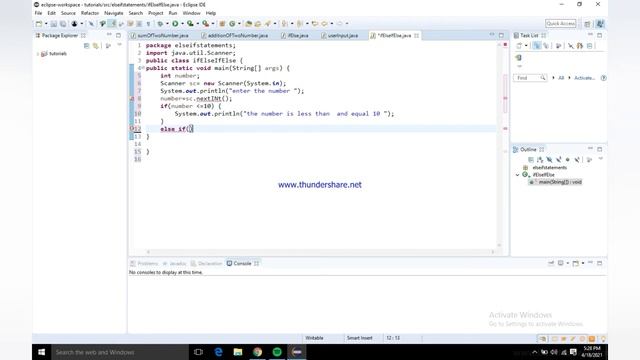This screenshot has width=640, height=360.
Task: Click the New Java Package icon
Action: pos(222,24)
